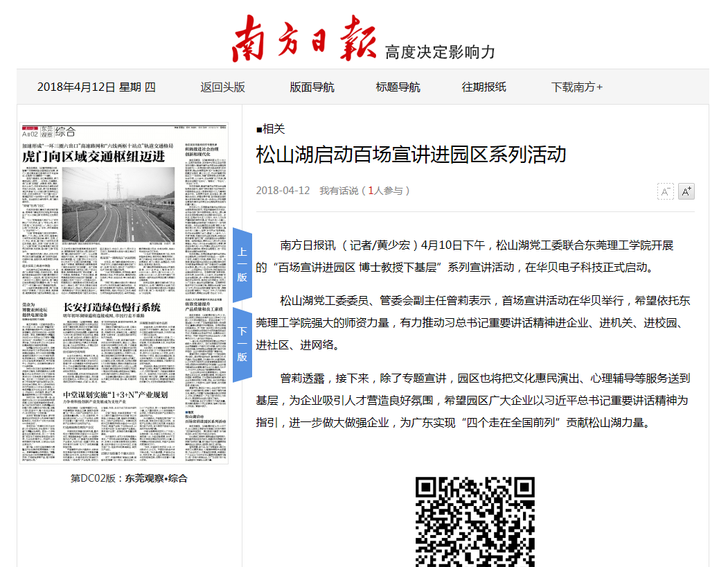
Task: Expand the 标题导航 menu
Action: coord(398,87)
